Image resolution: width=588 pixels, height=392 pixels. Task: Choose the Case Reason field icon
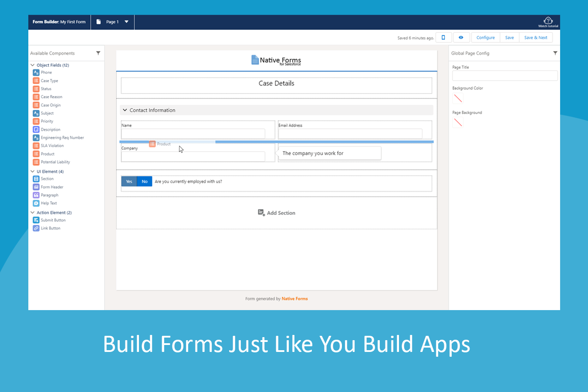(x=36, y=97)
